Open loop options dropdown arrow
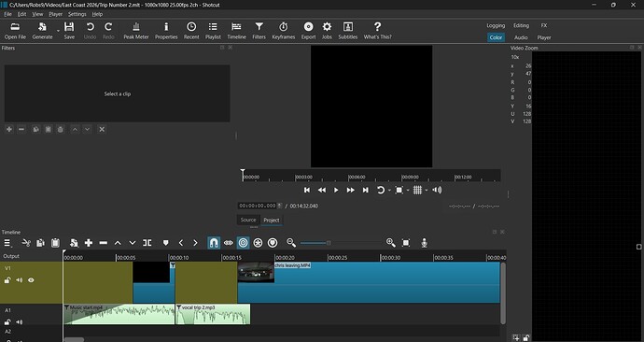The width and height of the screenshot is (644, 342). (x=389, y=191)
